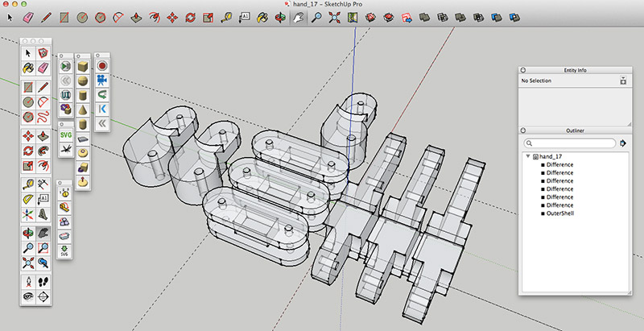Click the SVG export icon in floating palette
This screenshot has height=331, width=644.
point(68,134)
